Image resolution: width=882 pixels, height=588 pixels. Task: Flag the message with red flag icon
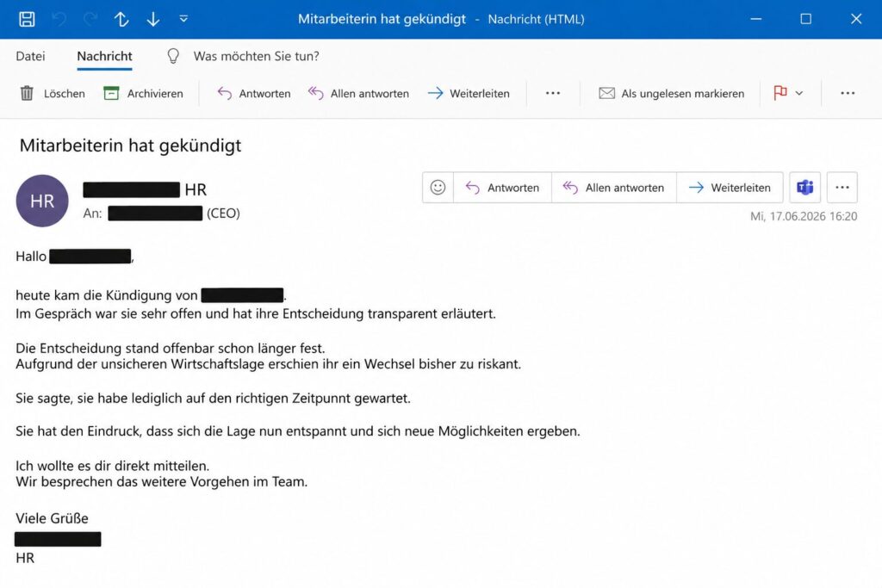click(x=780, y=93)
